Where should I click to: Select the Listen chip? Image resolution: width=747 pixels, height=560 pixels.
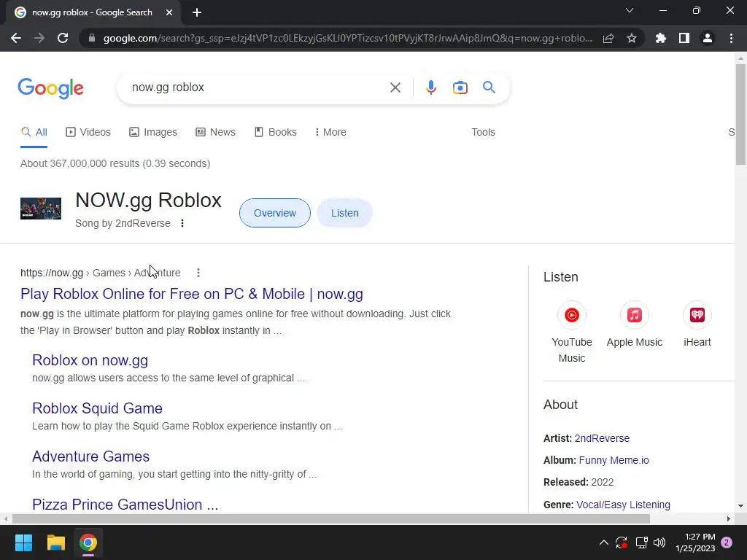pyautogui.click(x=344, y=213)
